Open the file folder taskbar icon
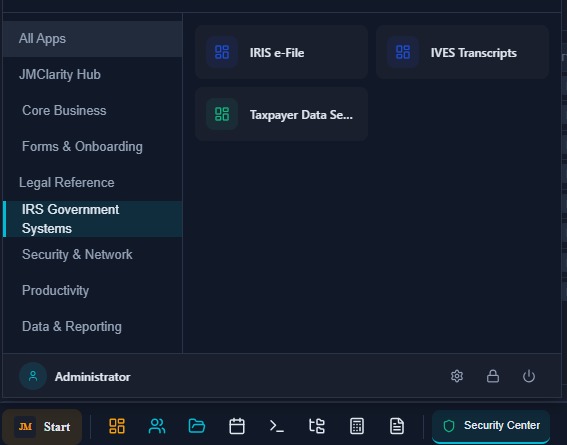567x445 pixels. point(197,426)
